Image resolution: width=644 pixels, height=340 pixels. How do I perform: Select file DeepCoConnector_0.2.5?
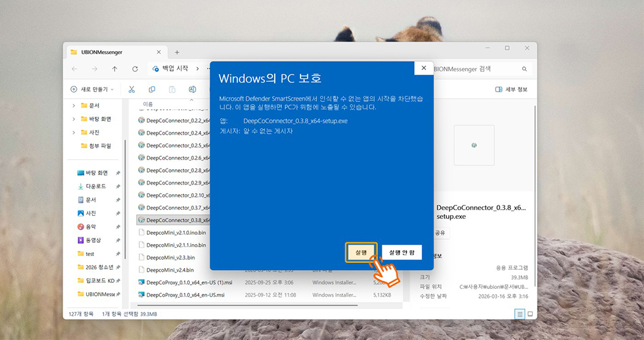coord(174,146)
